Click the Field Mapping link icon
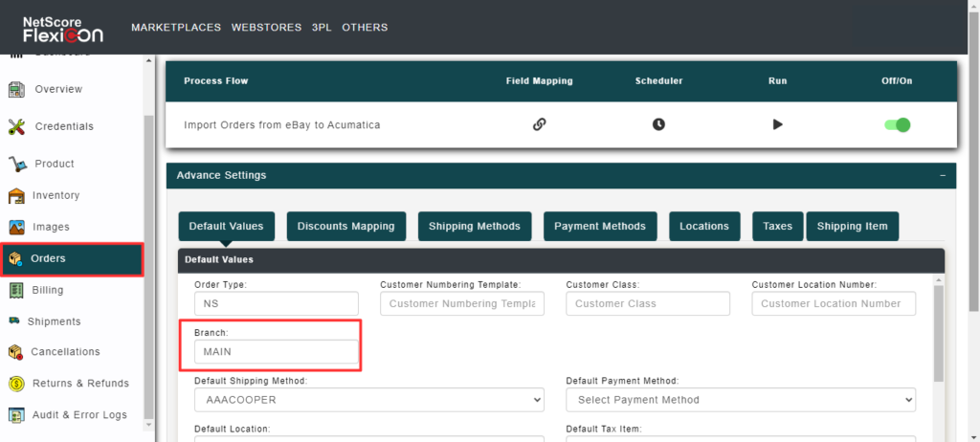 click(539, 124)
